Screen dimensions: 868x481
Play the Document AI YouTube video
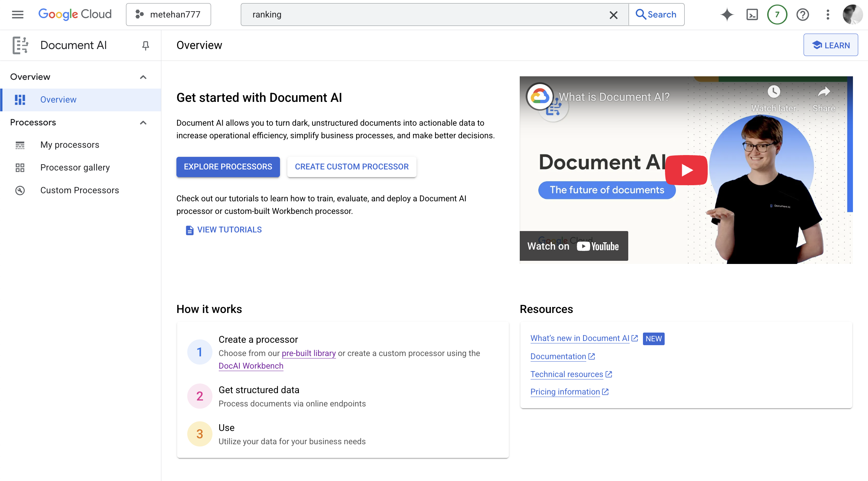click(686, 170)
